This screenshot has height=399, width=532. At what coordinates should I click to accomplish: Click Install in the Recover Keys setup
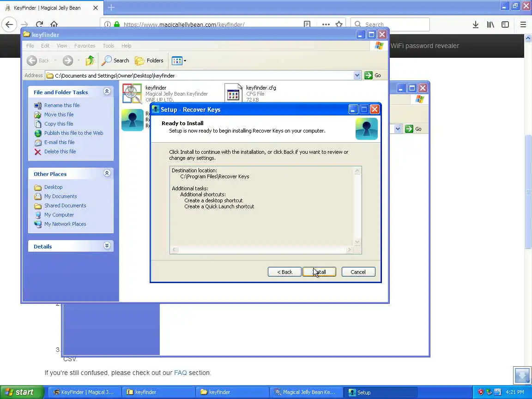point(319,272)
